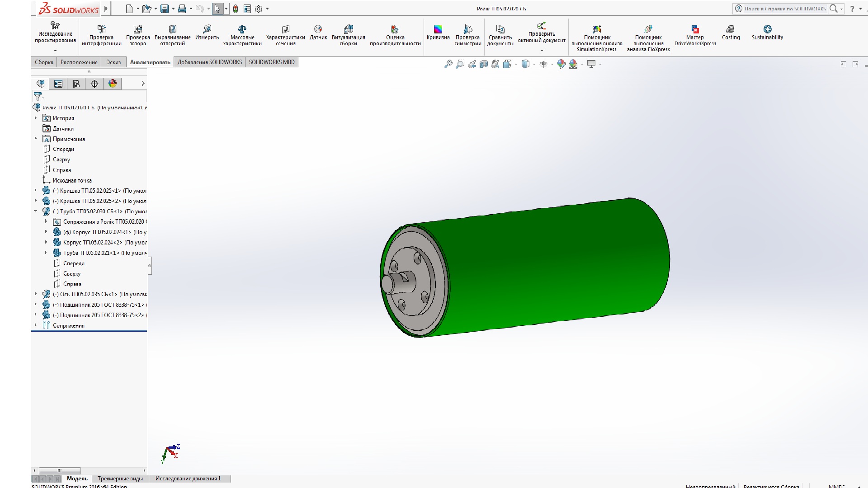Expand Труба ТП.05.02.021<1> component
The image size is (868, 488).
[x=46, y=253]
